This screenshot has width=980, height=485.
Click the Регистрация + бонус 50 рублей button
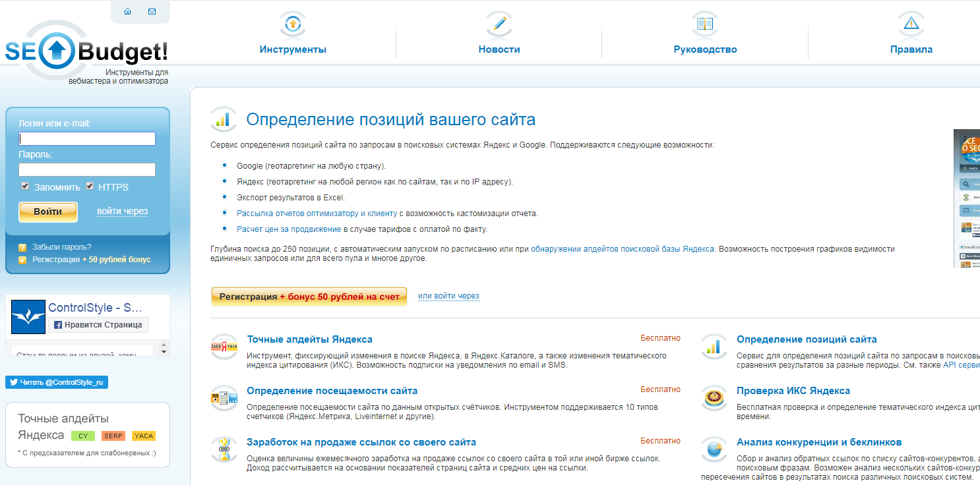tap(309, 297)
